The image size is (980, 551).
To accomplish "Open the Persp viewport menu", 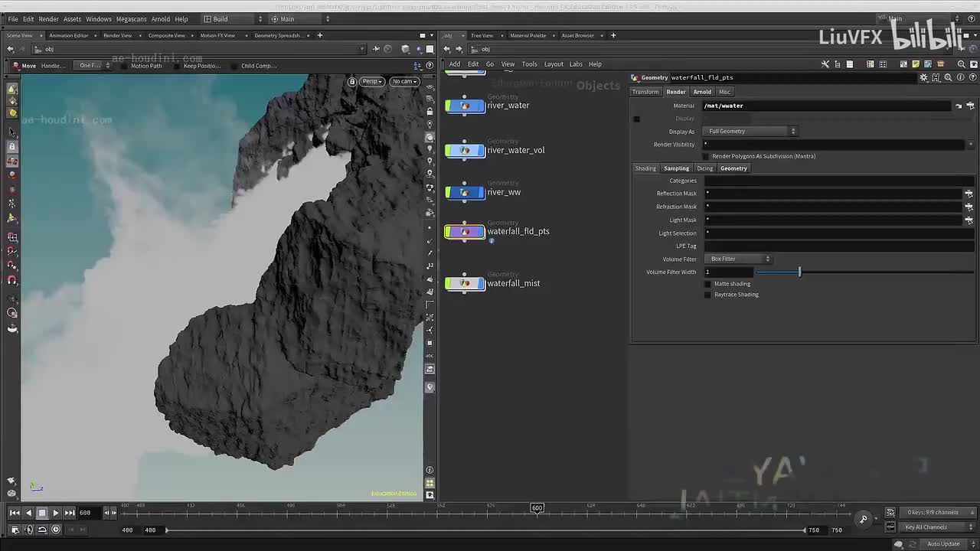I will tap(372, 81).
